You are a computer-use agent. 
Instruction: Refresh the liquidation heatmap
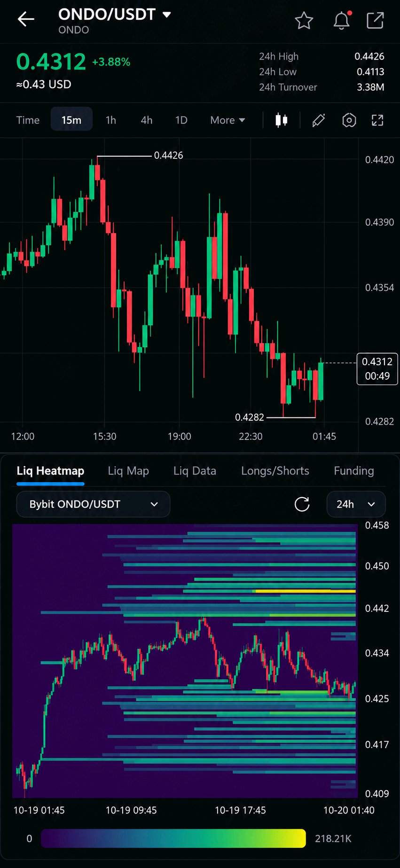pyautogui.click(x=302, y=504)
